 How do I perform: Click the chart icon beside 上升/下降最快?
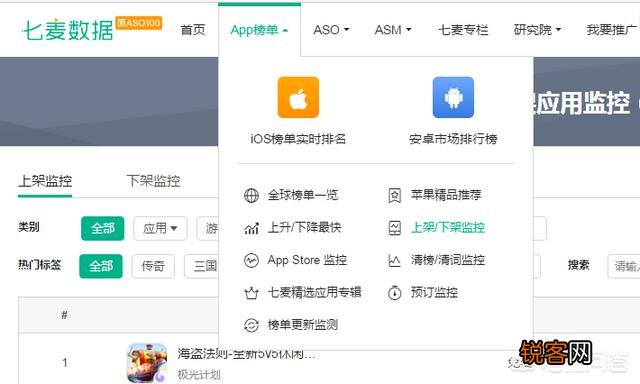251,228
